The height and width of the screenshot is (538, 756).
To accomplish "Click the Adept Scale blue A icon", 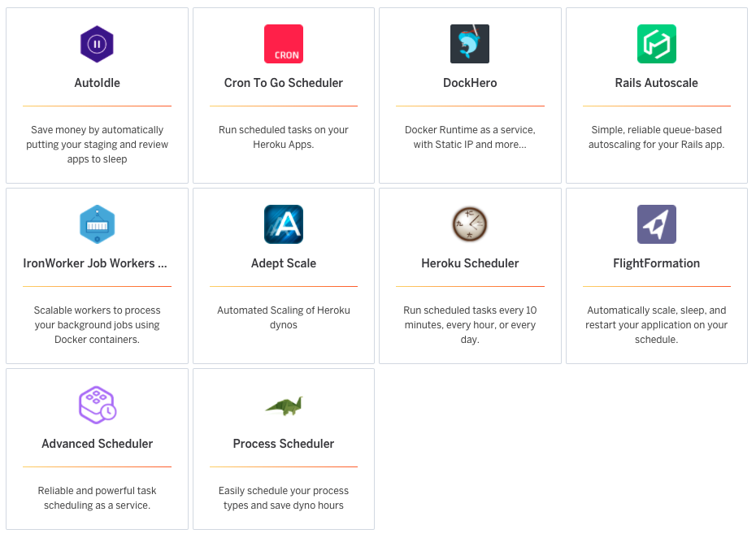I will (x=284, y=224).
